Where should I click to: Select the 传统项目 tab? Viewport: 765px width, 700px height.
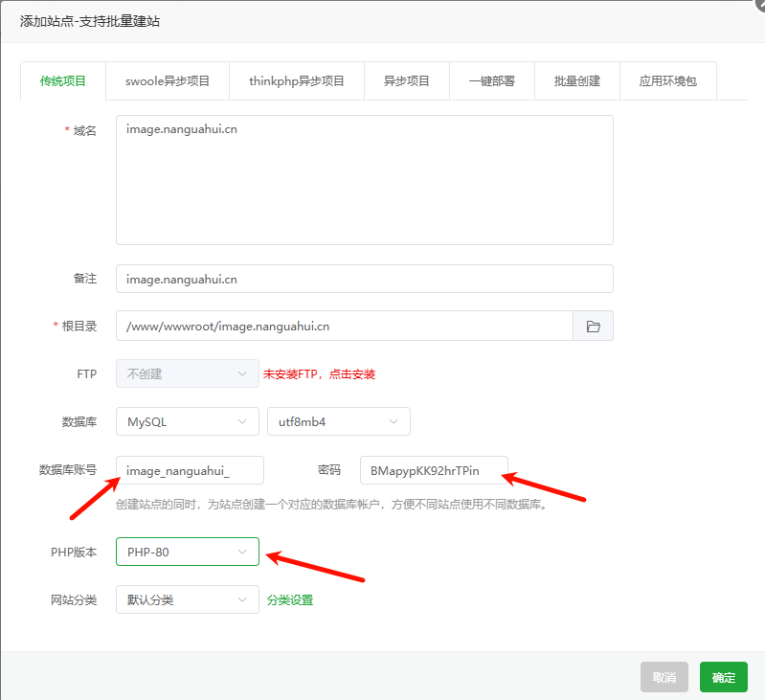pyautogui.click(x=63, y=81)
